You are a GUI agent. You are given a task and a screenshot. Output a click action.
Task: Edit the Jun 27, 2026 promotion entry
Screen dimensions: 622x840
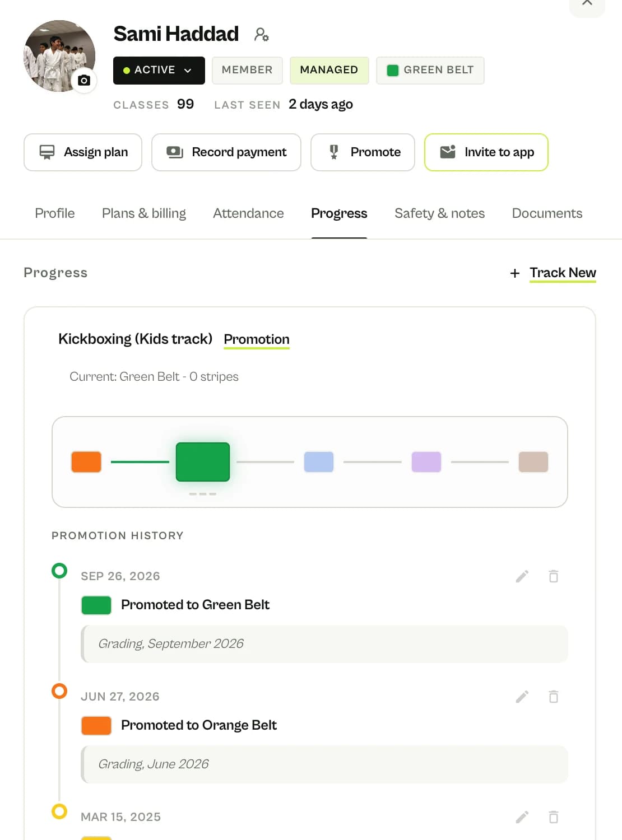[x=522, y=697]
